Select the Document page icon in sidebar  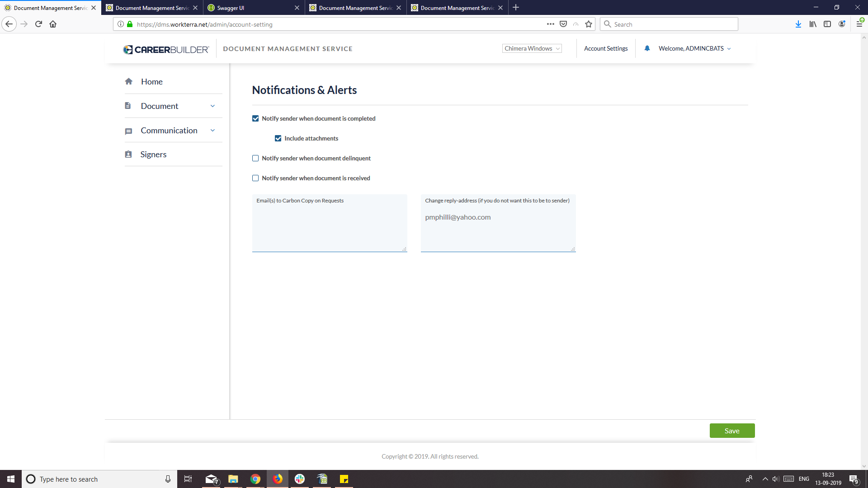(129, 105)
